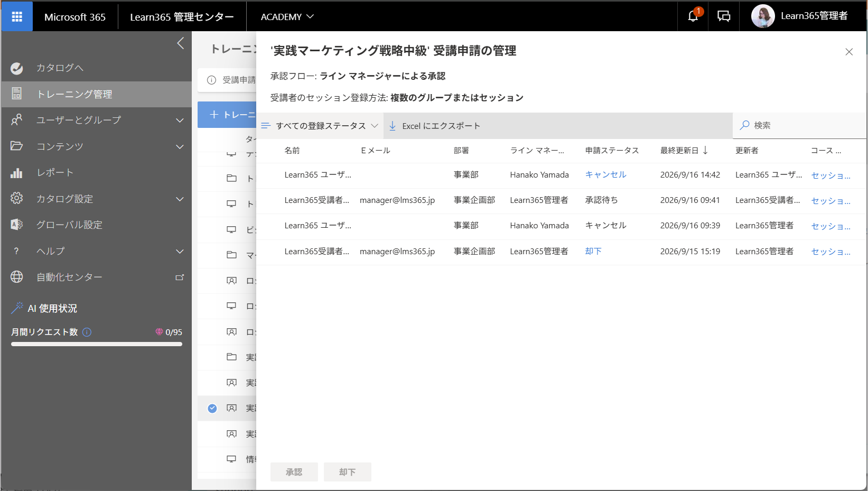Click the 検索 search field
868x491 pixels.
[x=799, y=125]
